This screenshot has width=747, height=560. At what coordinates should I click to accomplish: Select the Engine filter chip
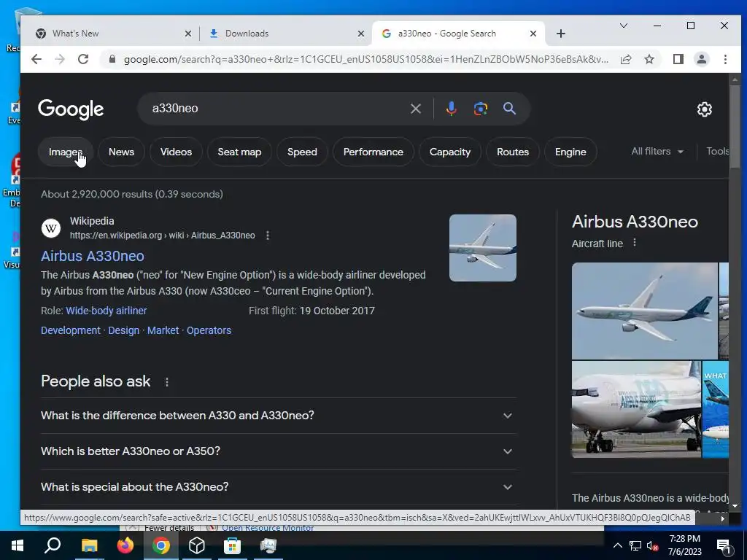(570, 152)
